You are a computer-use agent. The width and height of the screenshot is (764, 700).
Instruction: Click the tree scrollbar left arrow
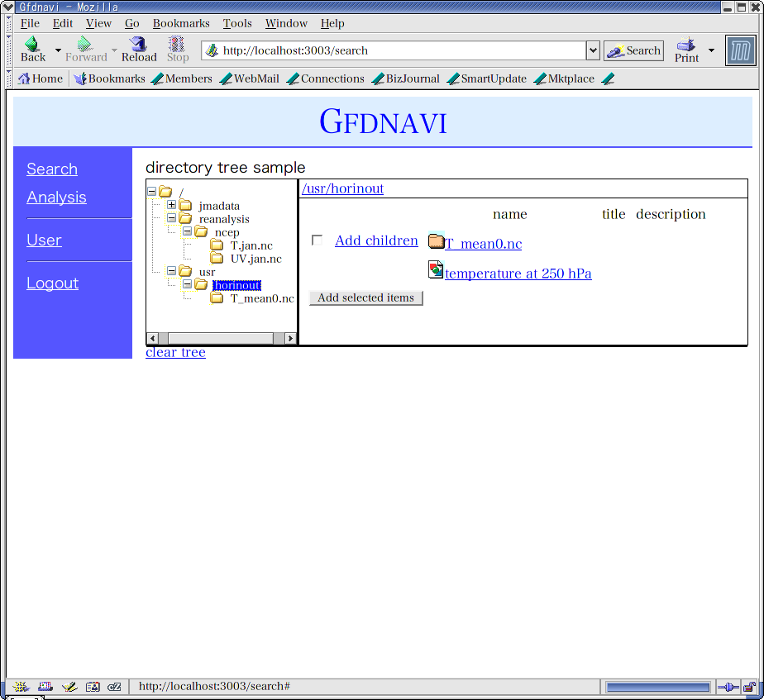coord(152,338)
